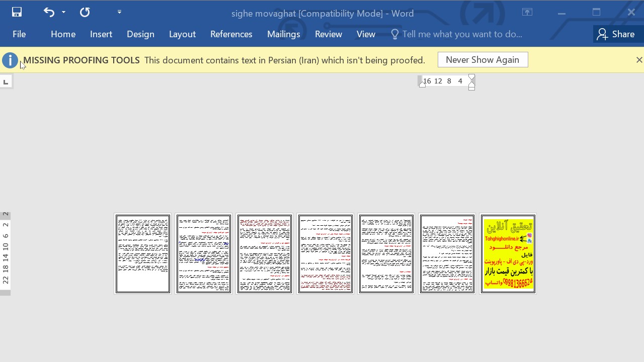644x362 pixels.
Task: Switch to the Mailings tab
Action: pos(283,34)
